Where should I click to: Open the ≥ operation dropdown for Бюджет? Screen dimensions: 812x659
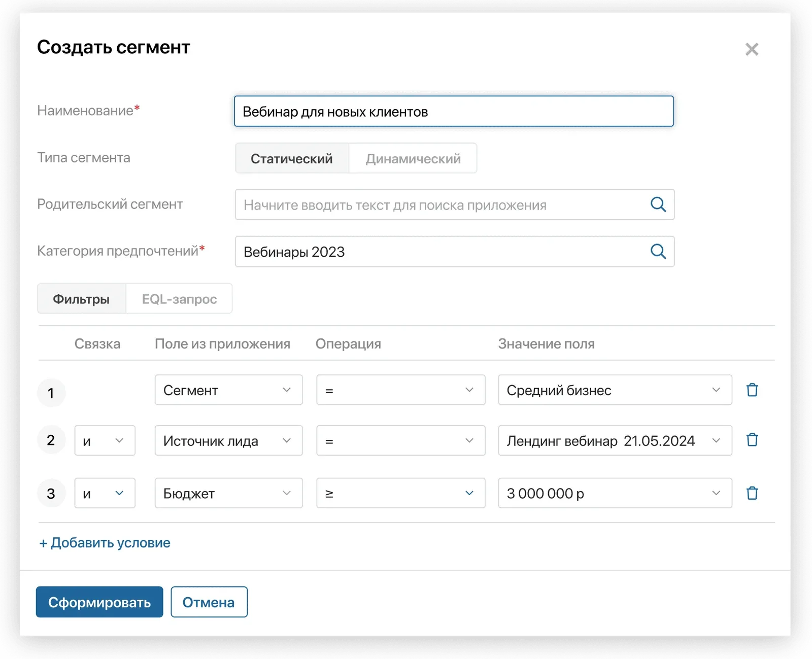coord(401,493)
